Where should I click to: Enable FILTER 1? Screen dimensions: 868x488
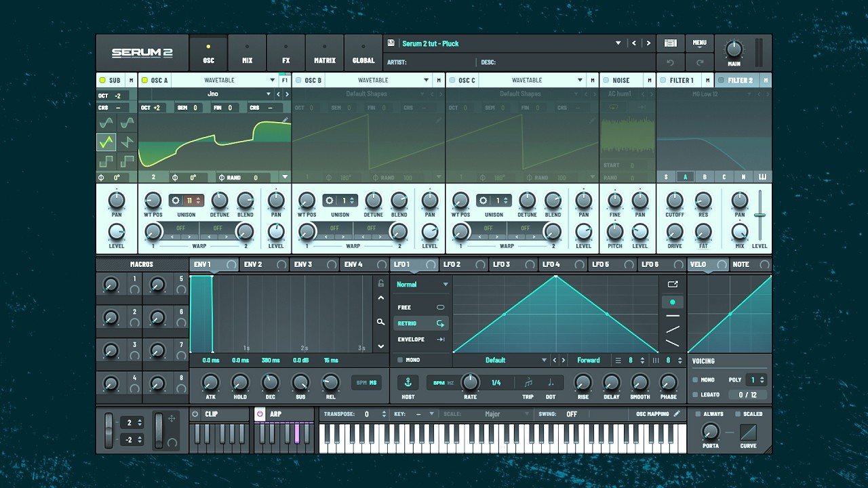click(x=663, y=80)
